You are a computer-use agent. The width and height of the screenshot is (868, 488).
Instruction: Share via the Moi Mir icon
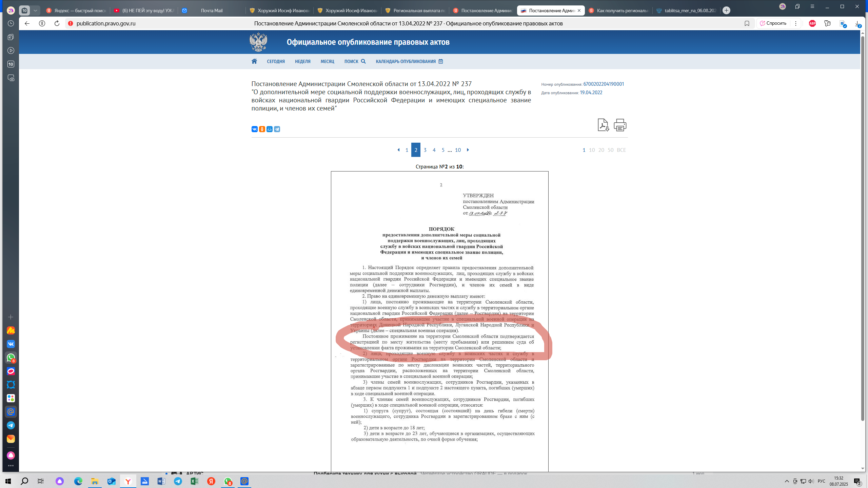pos(270,129)
